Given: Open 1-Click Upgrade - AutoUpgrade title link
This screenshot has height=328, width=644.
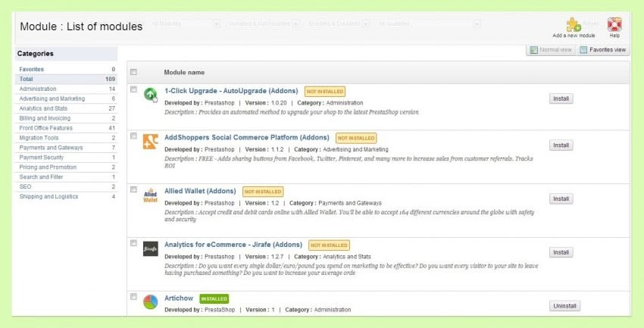Looking at the screenshot, I should (231, 91).
